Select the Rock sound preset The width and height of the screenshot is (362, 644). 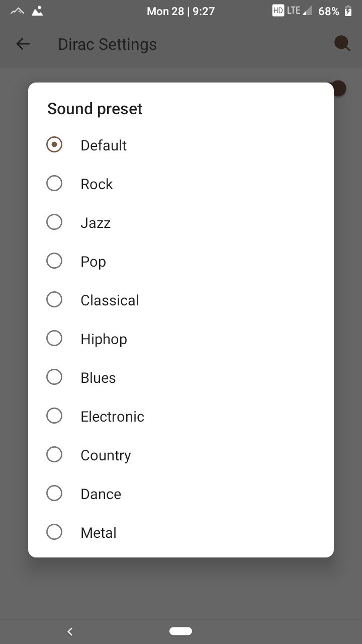pos(181,184)
